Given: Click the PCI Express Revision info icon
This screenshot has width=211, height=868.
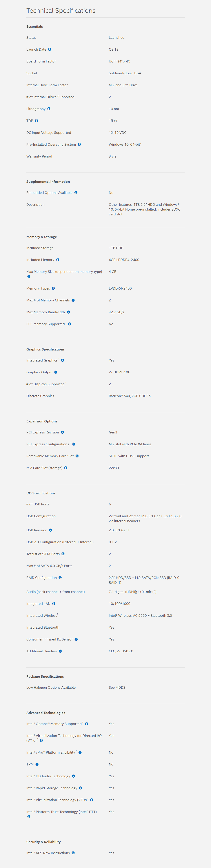Looking at the screenshot, I should pyautogui.click(x=62, y=432).
